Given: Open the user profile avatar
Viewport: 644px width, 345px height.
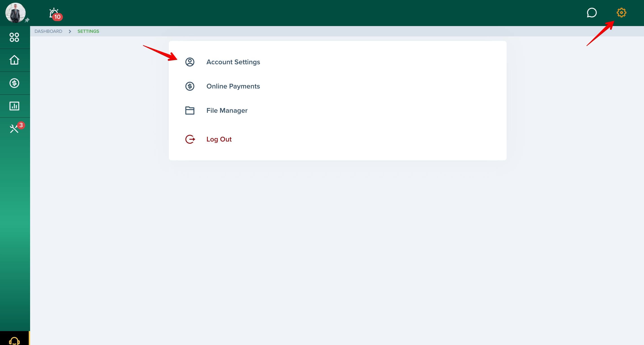Looking at the screenshot, I should coord(15,13).
